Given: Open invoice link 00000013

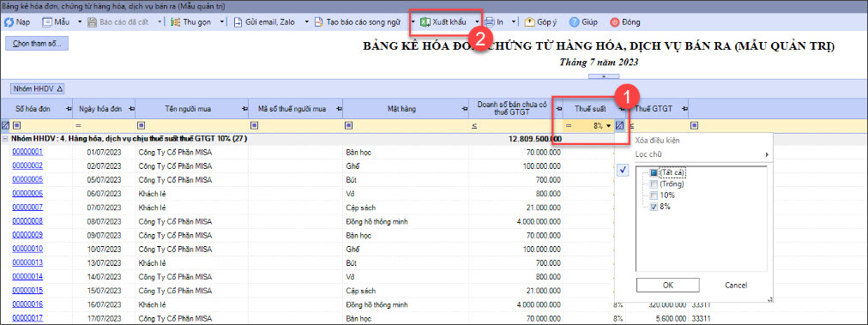Looking at the screenshot, I should 27,262.
